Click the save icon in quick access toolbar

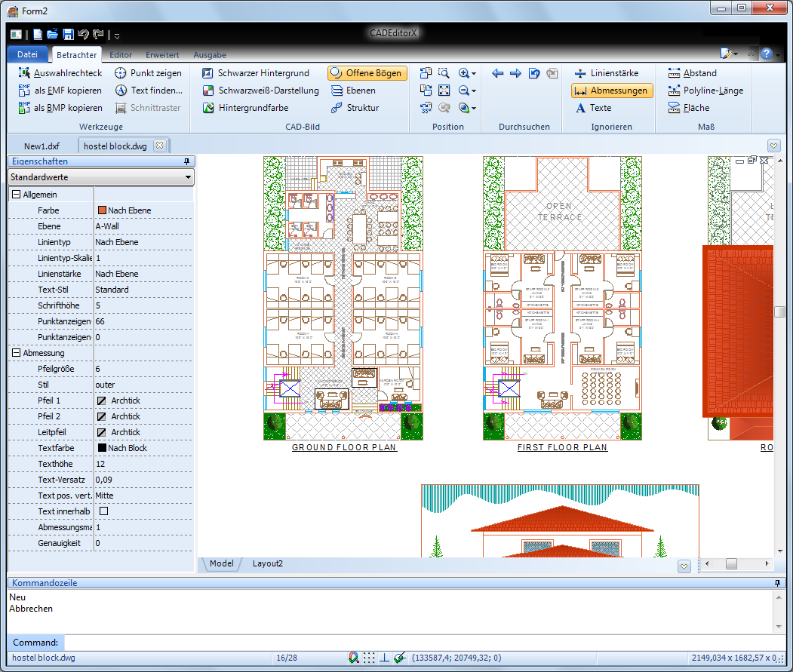click(68, 34)
